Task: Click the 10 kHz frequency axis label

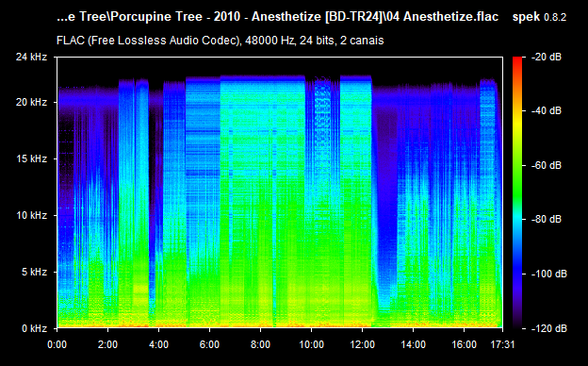Action: click(x=31, y=215)
